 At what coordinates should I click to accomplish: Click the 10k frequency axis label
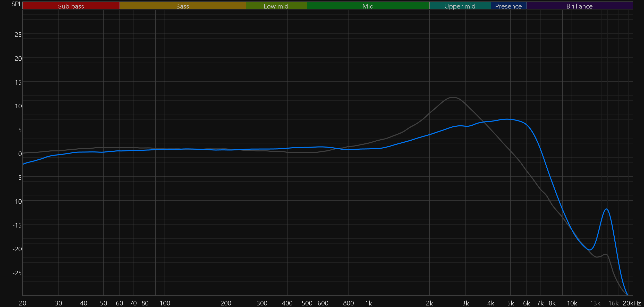tap(572, 303)
